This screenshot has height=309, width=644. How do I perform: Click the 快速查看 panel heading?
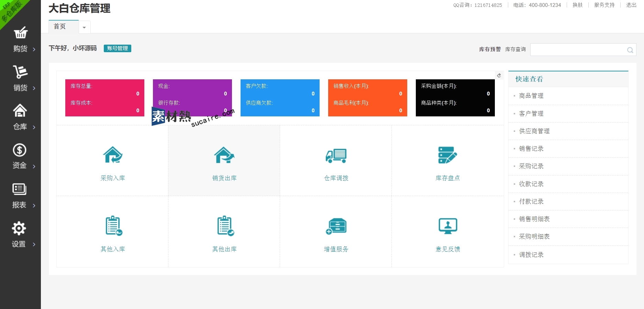click(529, 79)
